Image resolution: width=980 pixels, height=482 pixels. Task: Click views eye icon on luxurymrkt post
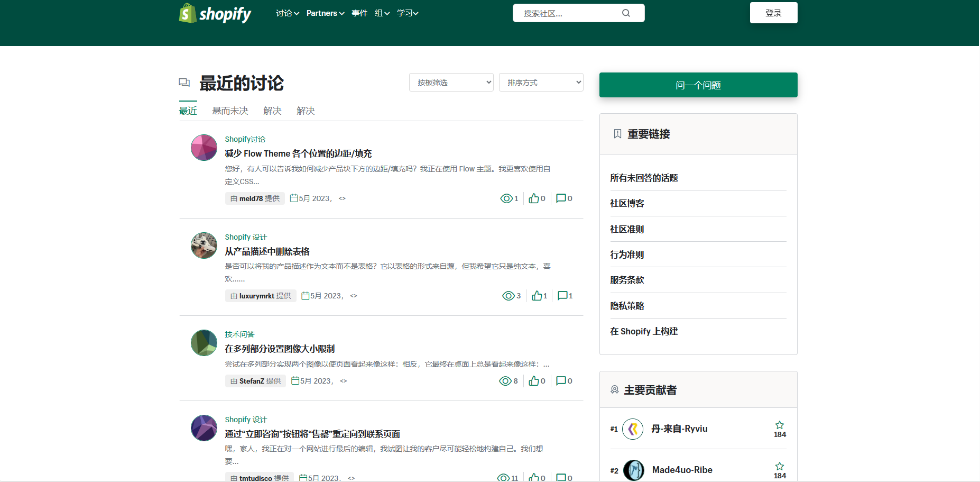click(x=508, y=296)
